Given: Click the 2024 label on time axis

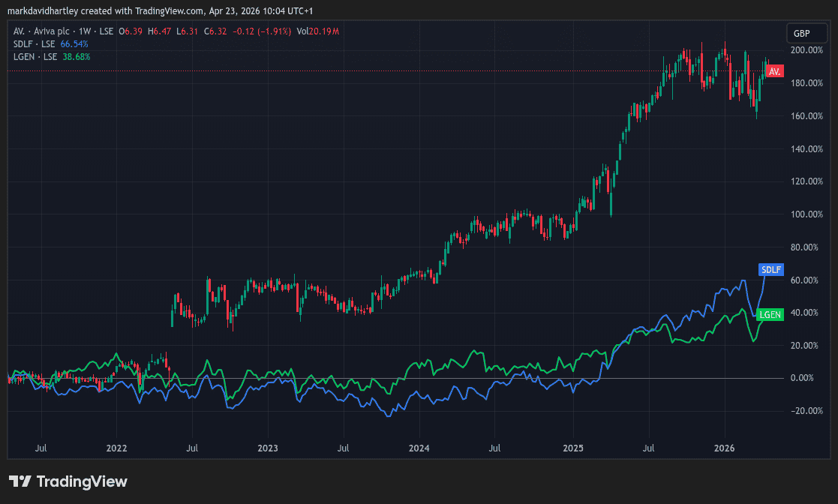Looking at the screenshot, I should 419,448.
